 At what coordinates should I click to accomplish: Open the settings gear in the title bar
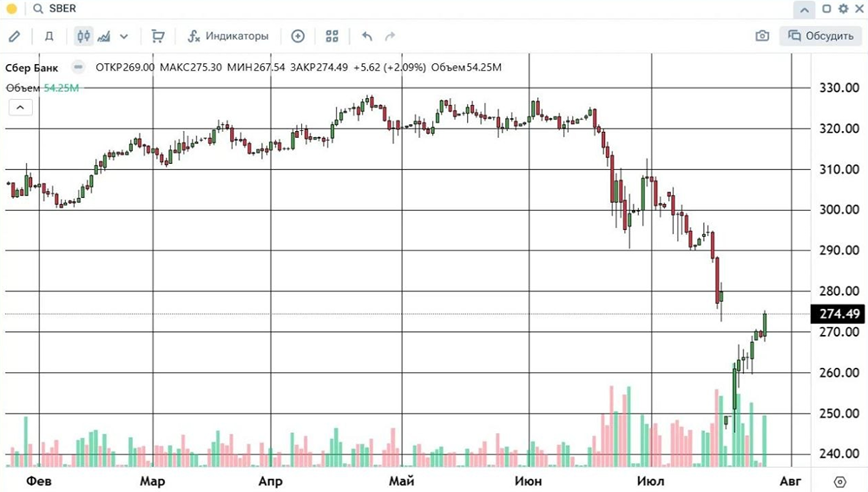coord(843,9)
